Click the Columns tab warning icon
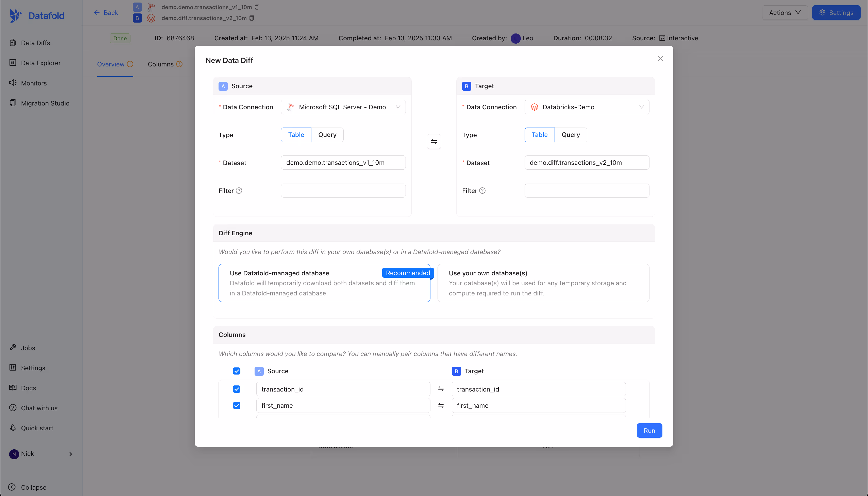This screenshot has width=868, height=496. [179, 64]
